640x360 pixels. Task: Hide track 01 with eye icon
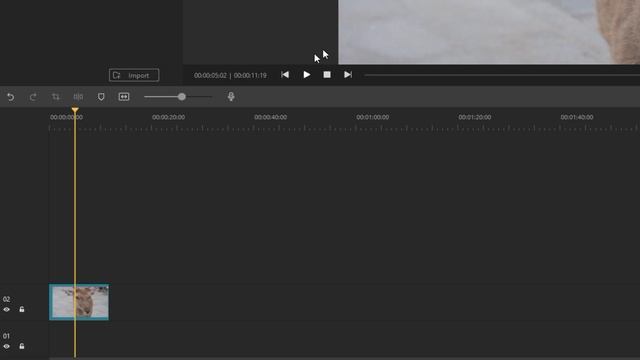pos(7,346)
